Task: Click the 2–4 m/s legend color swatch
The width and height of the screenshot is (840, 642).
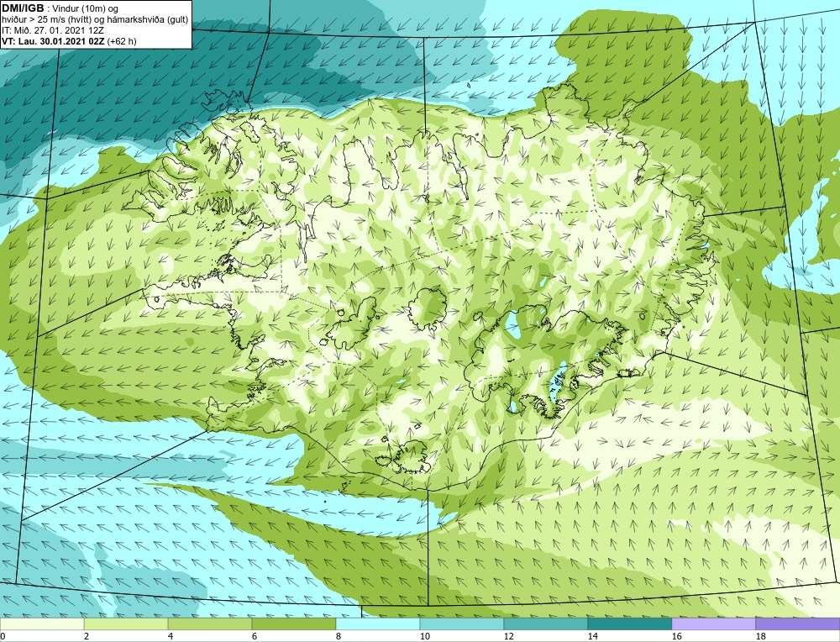Action: coord(126,624)
